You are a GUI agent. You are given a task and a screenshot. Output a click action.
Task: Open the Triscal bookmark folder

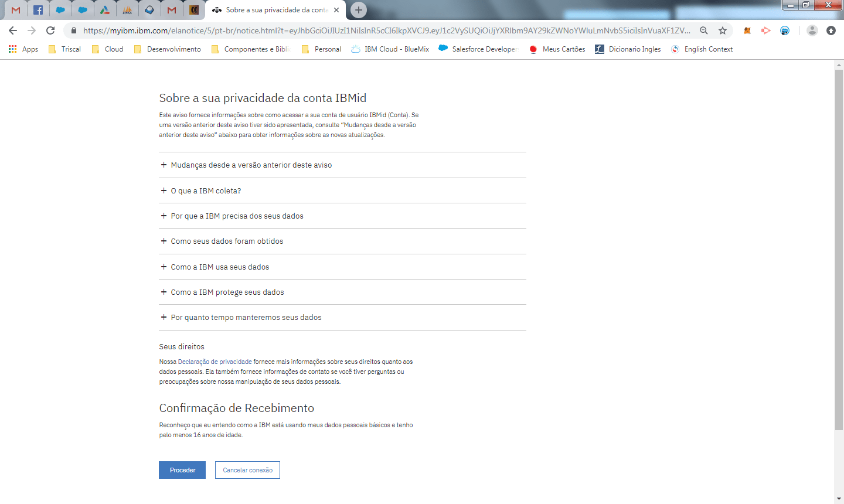(64, 49)
